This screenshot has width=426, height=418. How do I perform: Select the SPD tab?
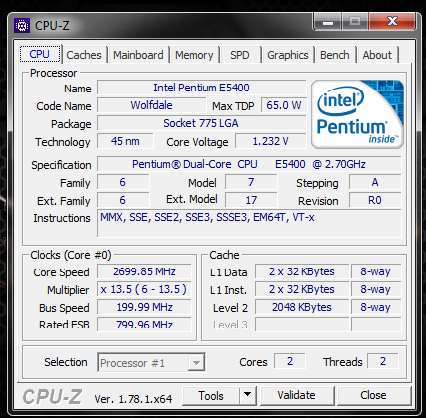[240, 55]
